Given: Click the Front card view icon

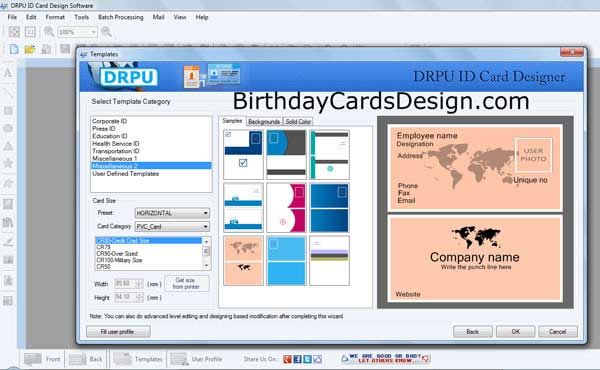Looking at the screenshot, I should pyautogui.click(x=33, y=359).
